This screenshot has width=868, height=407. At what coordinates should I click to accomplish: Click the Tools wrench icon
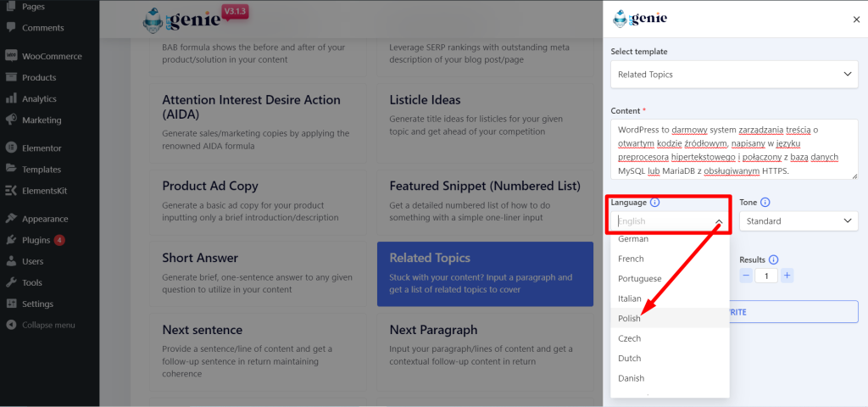pos(10,282)
